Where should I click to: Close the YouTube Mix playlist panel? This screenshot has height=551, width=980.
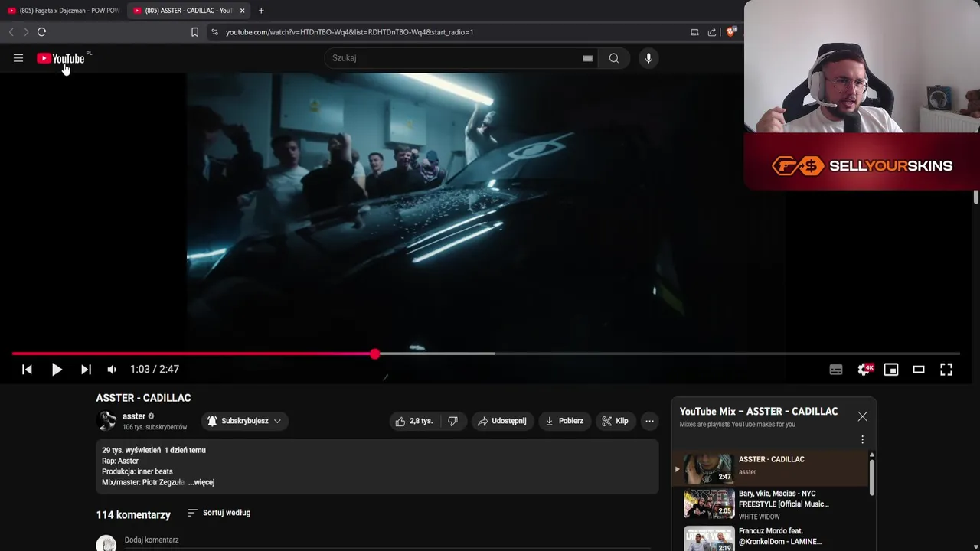click(862, 416)
